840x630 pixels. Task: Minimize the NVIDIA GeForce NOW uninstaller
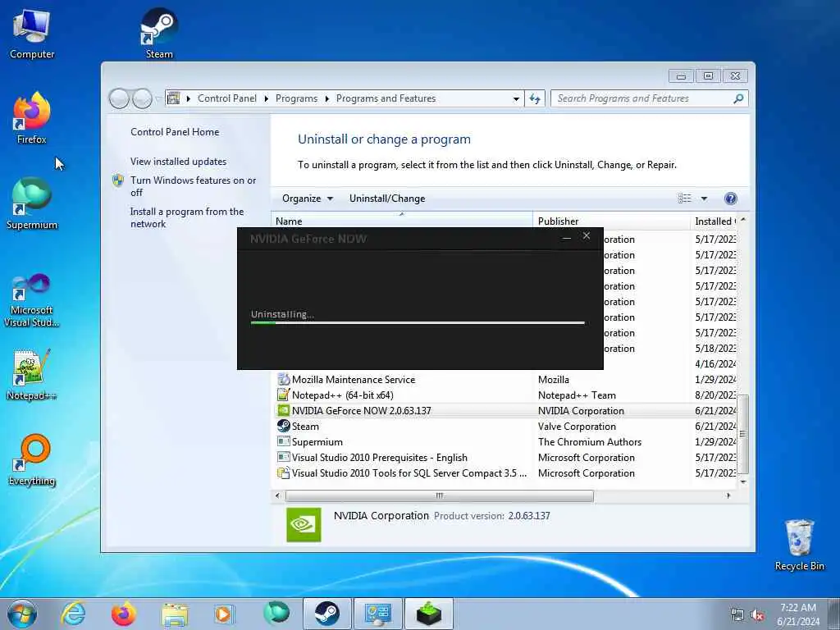click(566, 237)
